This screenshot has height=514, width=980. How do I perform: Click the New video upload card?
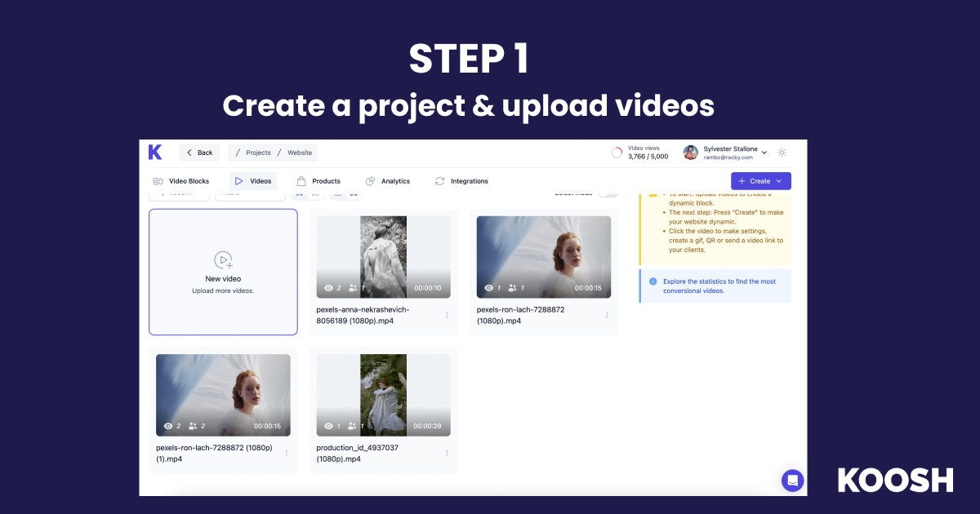[223, 272]
